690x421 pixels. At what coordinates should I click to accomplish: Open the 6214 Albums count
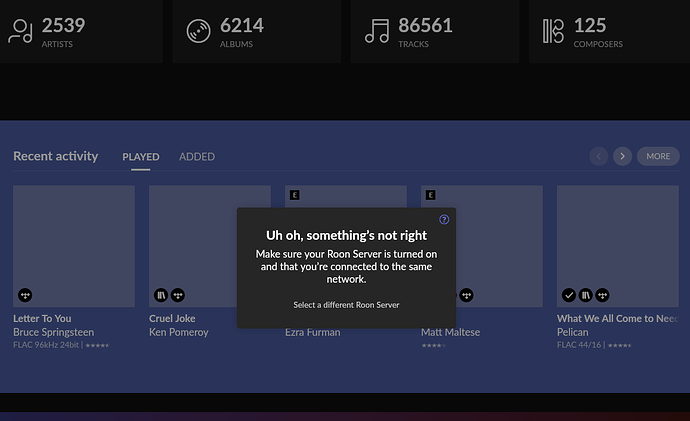[x=242, y=26]
